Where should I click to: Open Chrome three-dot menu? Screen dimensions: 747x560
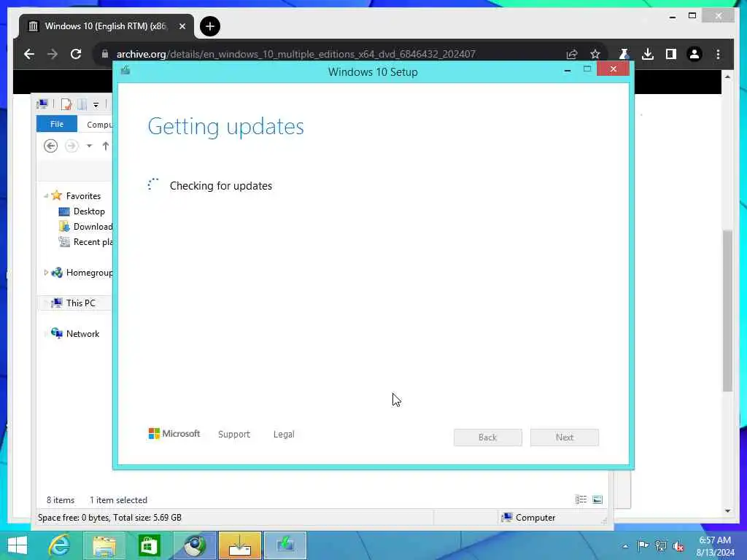[718, 54]
